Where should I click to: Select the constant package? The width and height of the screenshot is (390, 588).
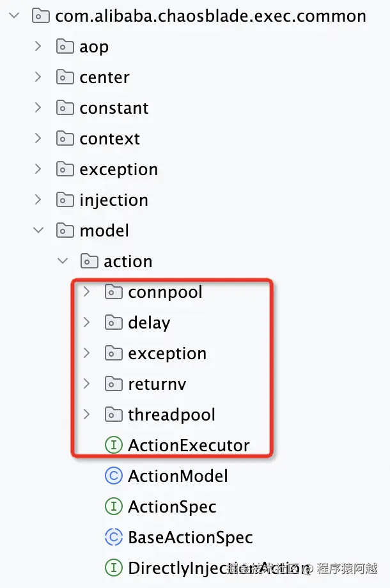(114, 108)
